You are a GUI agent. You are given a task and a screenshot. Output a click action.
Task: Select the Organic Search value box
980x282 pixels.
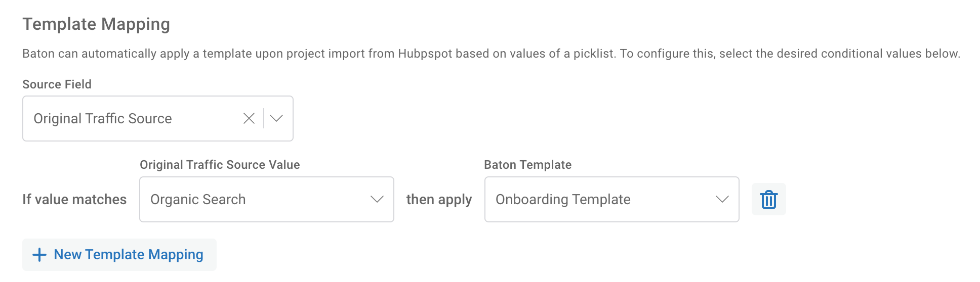[x=267, y=199]
